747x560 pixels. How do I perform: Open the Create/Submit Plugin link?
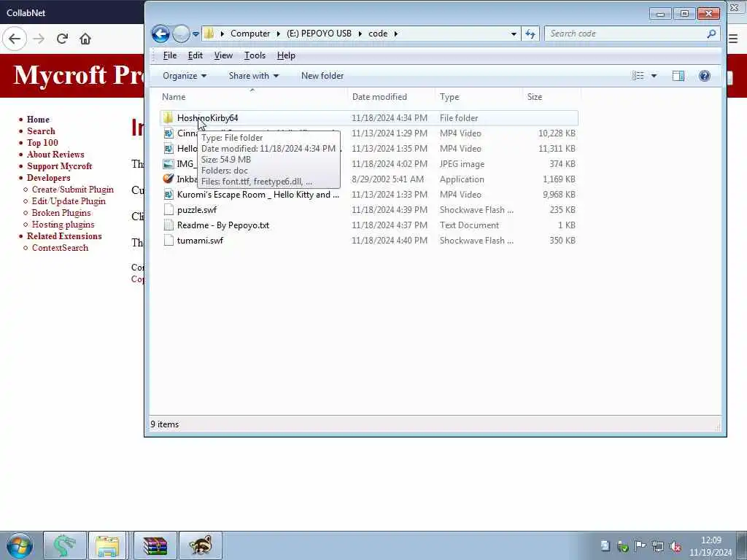73,190
